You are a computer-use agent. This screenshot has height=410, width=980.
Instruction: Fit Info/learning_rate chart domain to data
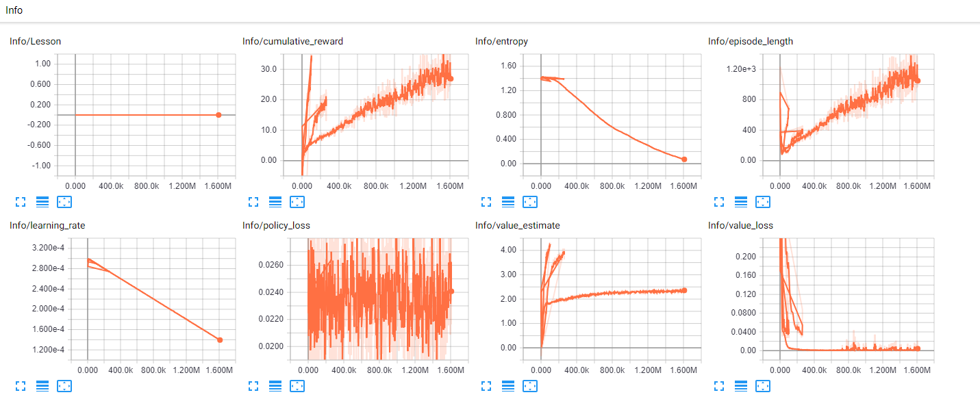[65, 385]
